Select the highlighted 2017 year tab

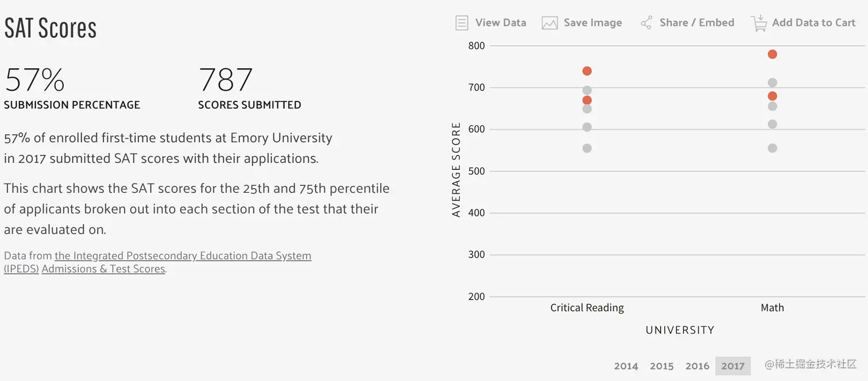[733, 366]
